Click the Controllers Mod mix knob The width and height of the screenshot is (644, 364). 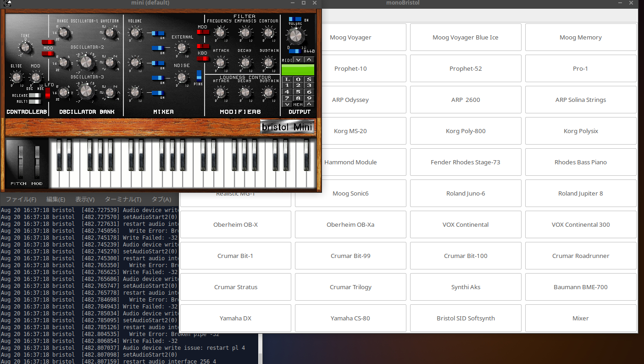pos(36,77)
